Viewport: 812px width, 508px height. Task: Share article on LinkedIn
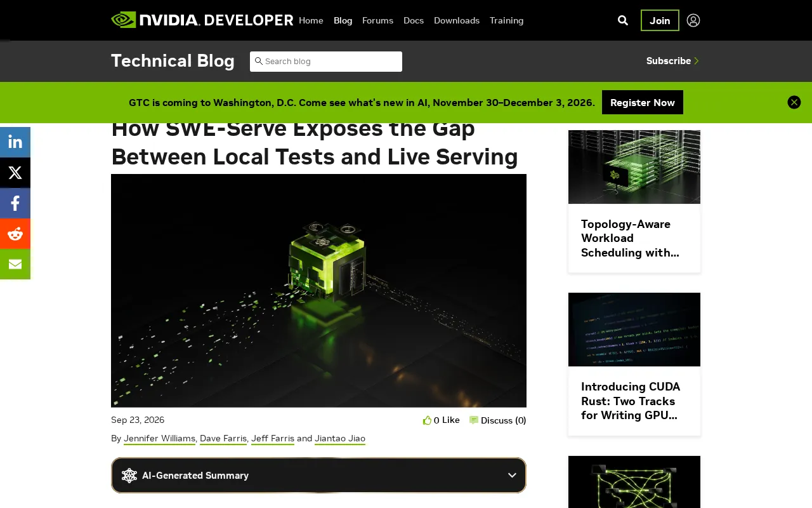15,142
